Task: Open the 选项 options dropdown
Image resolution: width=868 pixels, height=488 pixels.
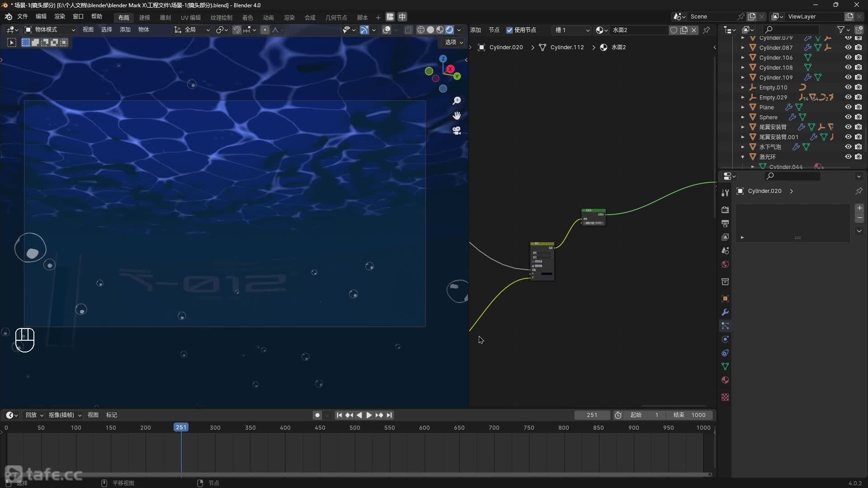Action: tap(454, 42)
